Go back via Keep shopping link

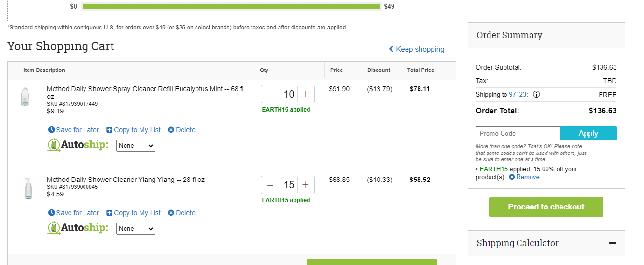(x=417, y=49)
